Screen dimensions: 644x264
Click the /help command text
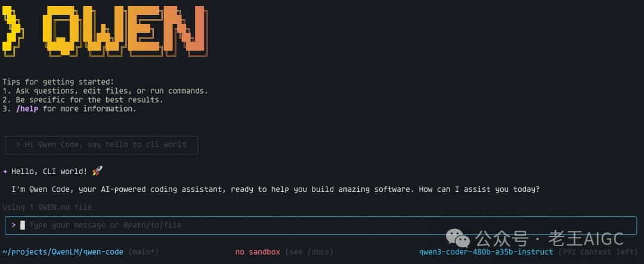pyautogui.click(x=27, y=109)
